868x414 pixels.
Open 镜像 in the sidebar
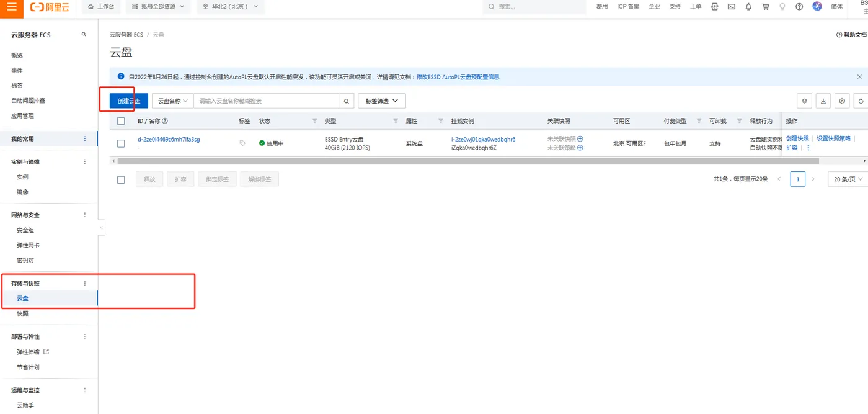22,192
